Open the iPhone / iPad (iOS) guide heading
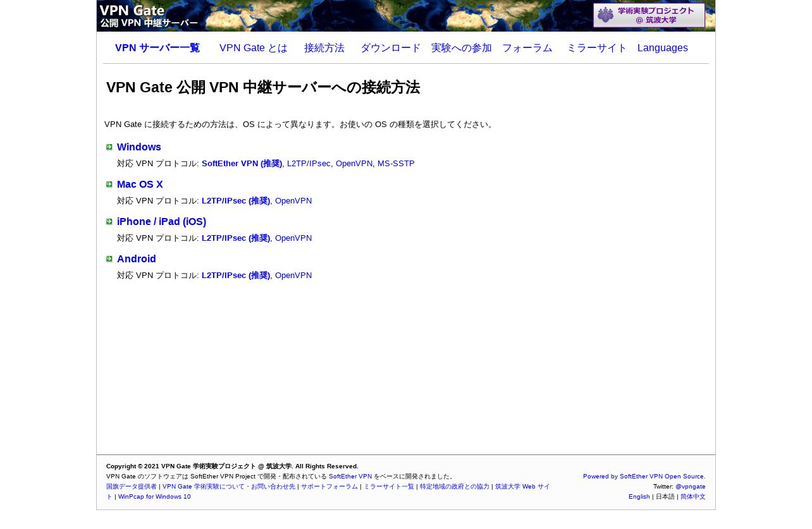Image resolution: width=812 pixels, height=529 pixels. click(161, 222)
